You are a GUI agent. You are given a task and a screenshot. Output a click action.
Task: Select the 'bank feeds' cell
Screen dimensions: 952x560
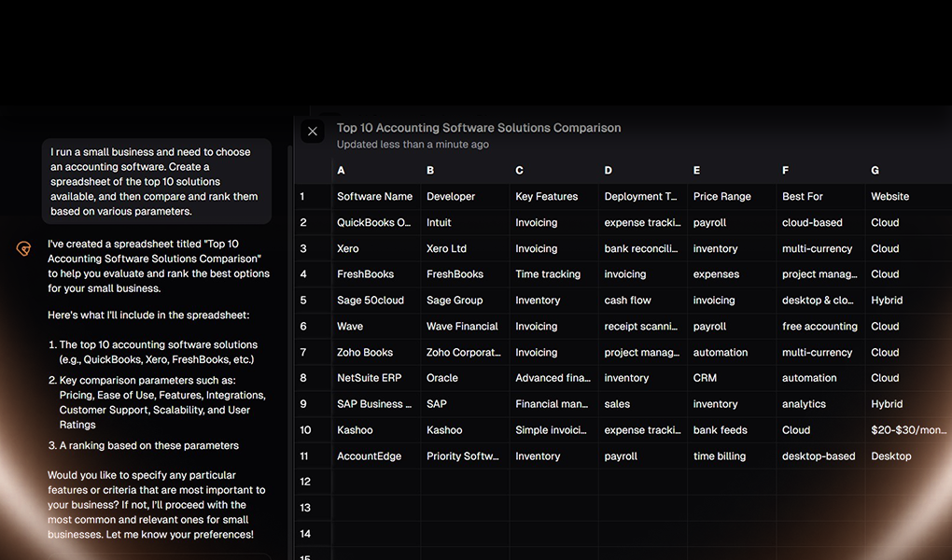point(732,430)
